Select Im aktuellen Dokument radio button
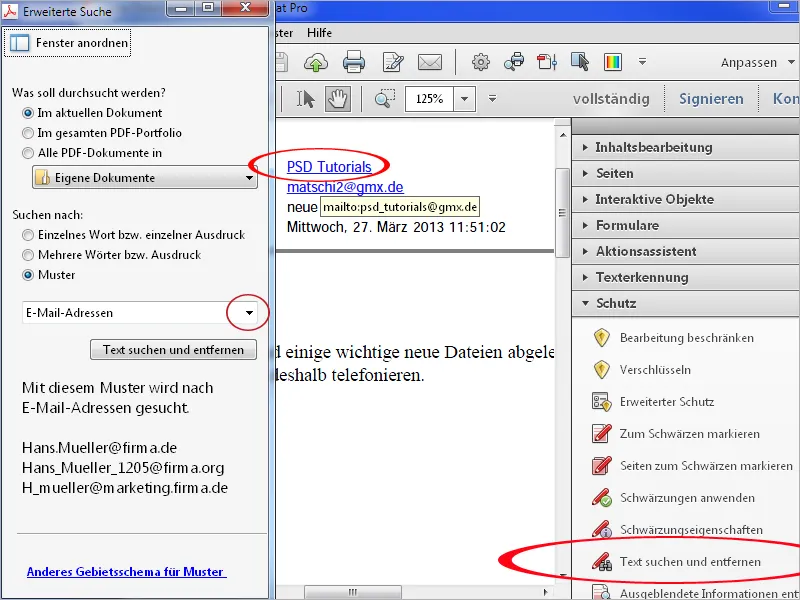 28,113
